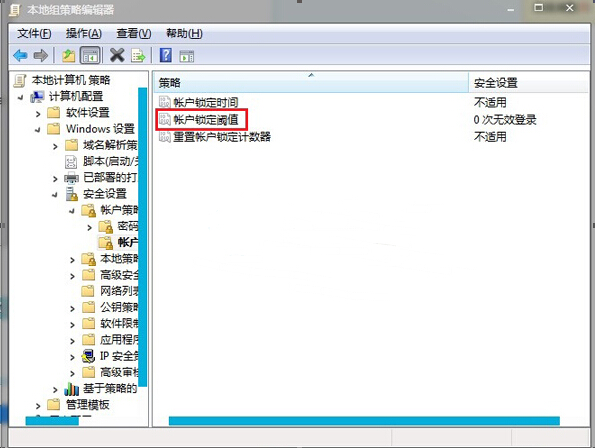595x448 pixels.
Task: Click the 安全设置 column header
Action: click(528, 82)
